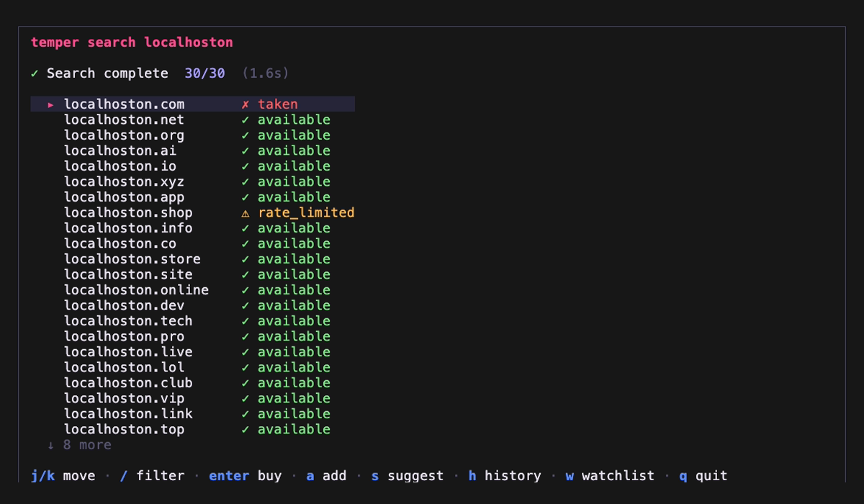Viewport: 864px width, 504px height.
Task: Click the green Search complete checkmark
Action: coord(35,73)
